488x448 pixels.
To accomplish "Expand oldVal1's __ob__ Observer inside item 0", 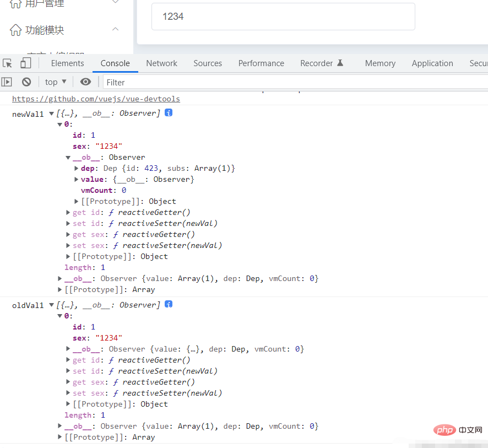I will pos(68,349).
